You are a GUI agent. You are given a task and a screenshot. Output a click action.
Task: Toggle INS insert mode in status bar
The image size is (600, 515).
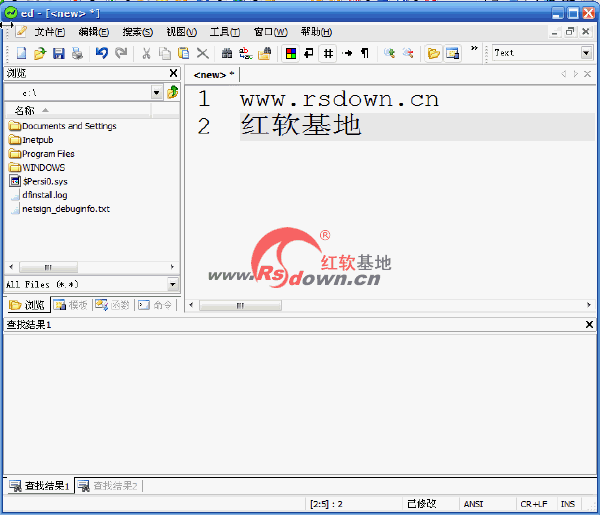tap(568, 504)
